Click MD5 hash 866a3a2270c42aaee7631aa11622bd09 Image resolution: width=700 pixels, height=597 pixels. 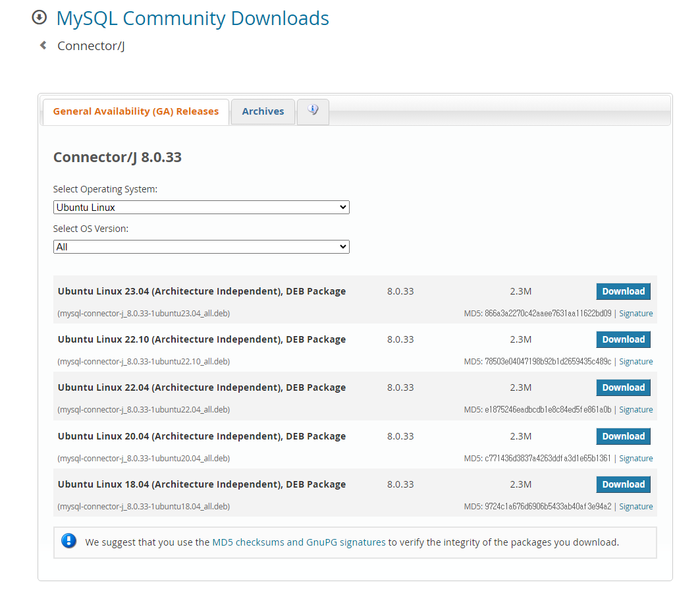click(548, 314)
